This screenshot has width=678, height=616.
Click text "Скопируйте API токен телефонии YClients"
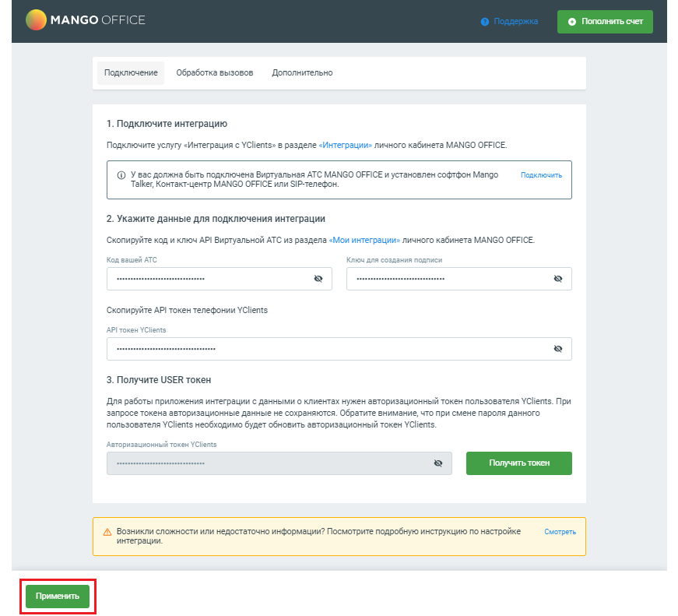tap(188, 310)
